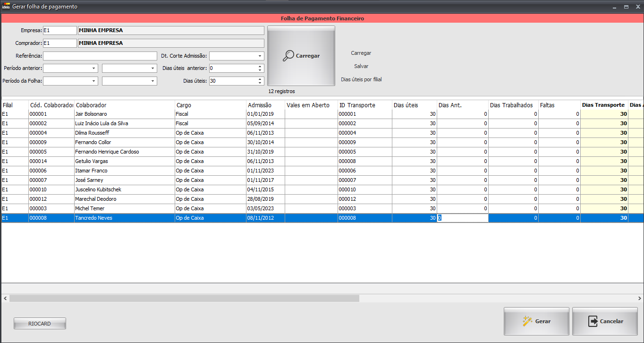This screenshot has height=343, width=644.
Task: Click the RIOCARD button
Action: 40,324
